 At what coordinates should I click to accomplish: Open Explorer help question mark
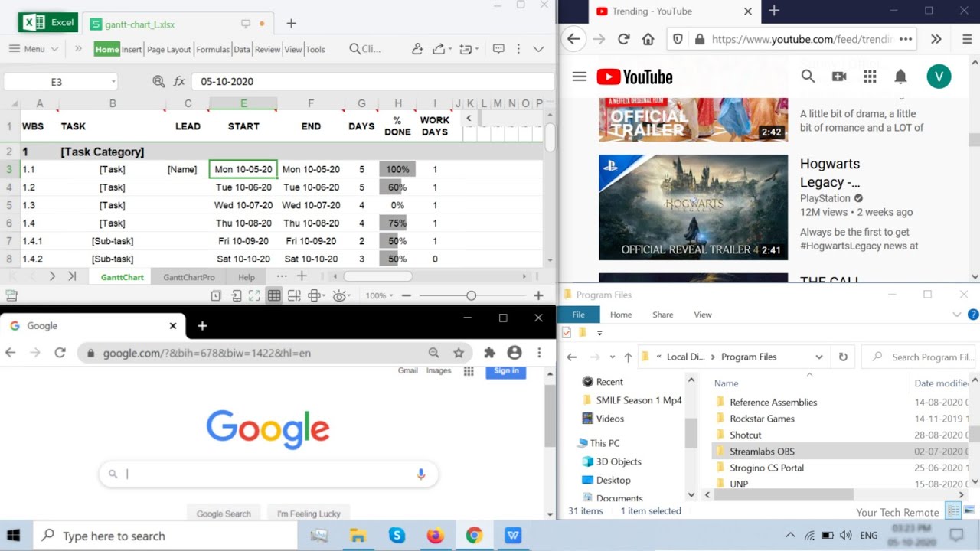(x=973, y=315)
